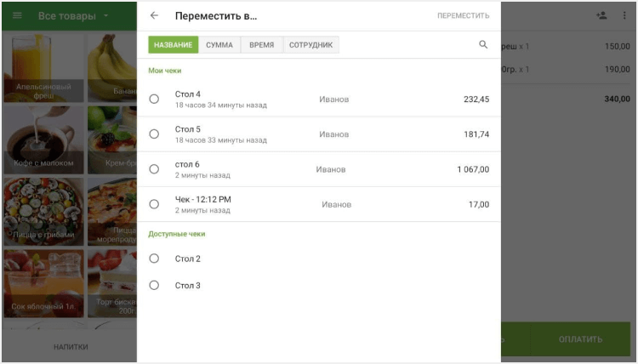Open the three-dot overflow menu
The image size is (638, 364).
pos(624,16)
